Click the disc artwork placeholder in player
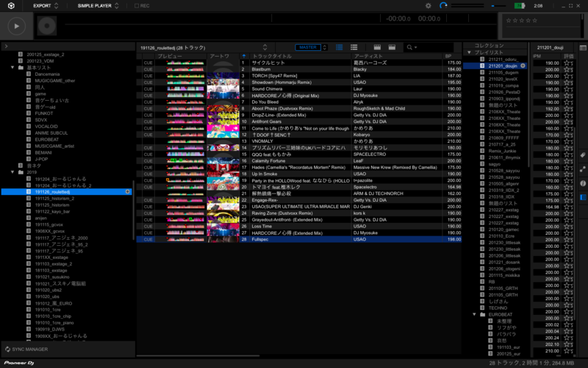 point(47,26)
